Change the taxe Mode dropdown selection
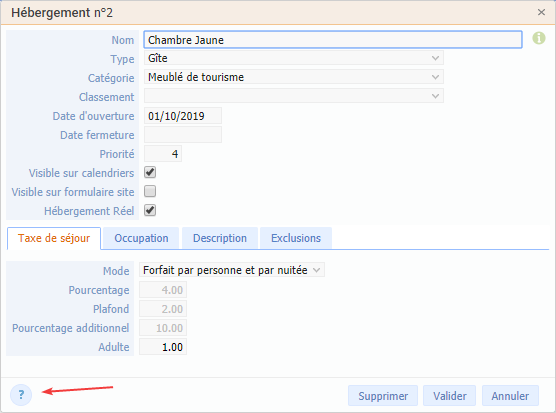This screenshot has width=556, height=413. click(232, 270)
